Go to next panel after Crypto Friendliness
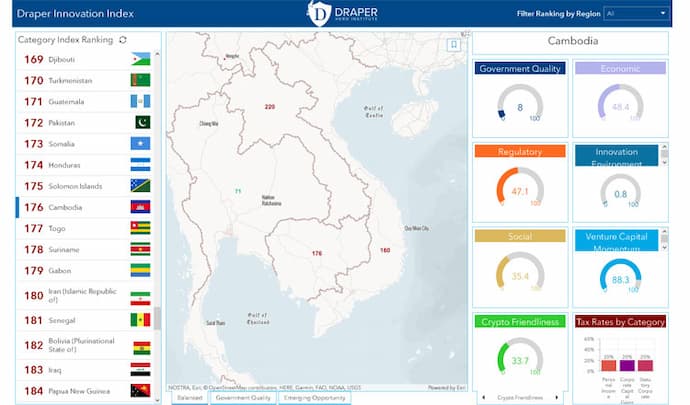This screenshot has width=690, height=405. tap(557, 398)
